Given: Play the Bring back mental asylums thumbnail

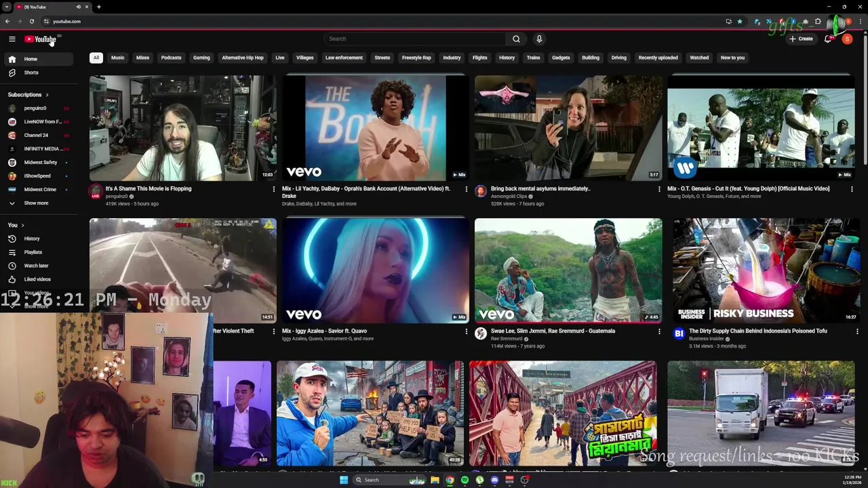Looking at the screenshot, I should tap(568, 127).
